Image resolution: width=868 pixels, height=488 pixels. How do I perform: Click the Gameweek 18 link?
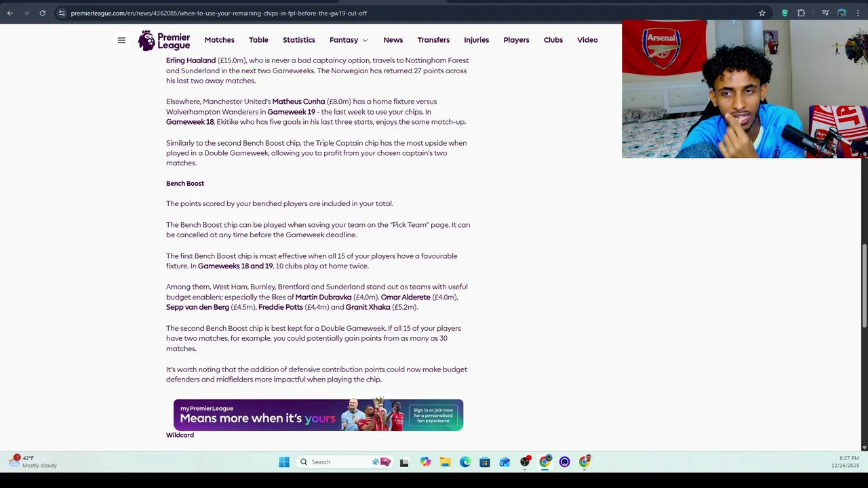(x=190, y=122)
